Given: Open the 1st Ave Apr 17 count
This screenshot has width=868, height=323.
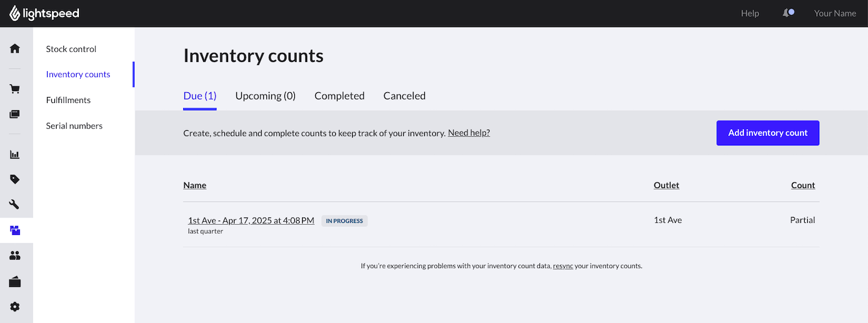Looking at the screenshot, I should click(251, 221).
